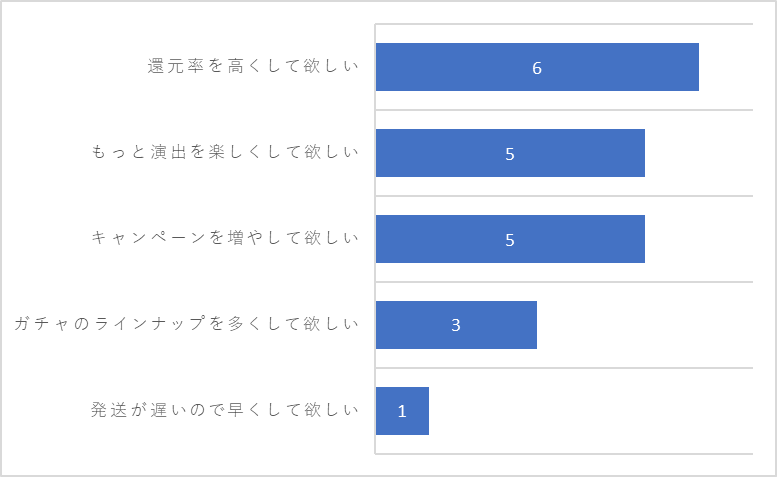Select the shortest bar valued 1
The image size is (777, 477).
[x=402, y=411]
